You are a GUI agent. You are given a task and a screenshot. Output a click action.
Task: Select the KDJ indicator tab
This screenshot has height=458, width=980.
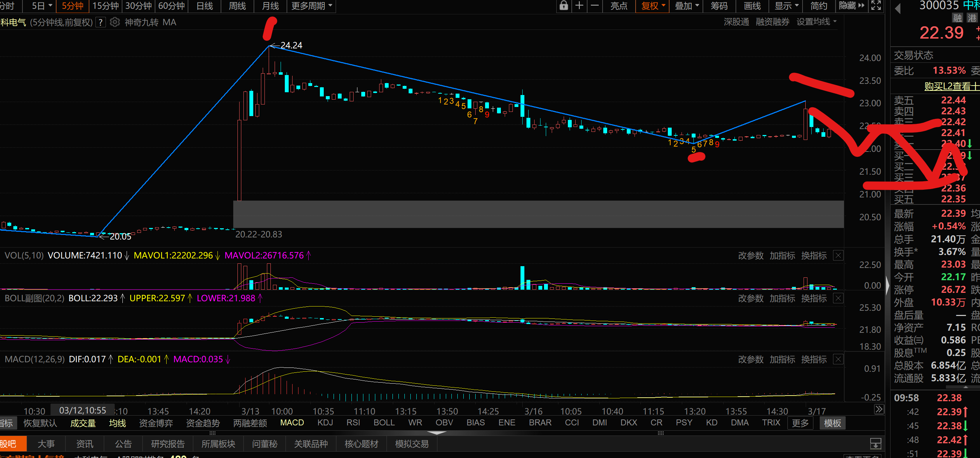click(x=325, y=423)
